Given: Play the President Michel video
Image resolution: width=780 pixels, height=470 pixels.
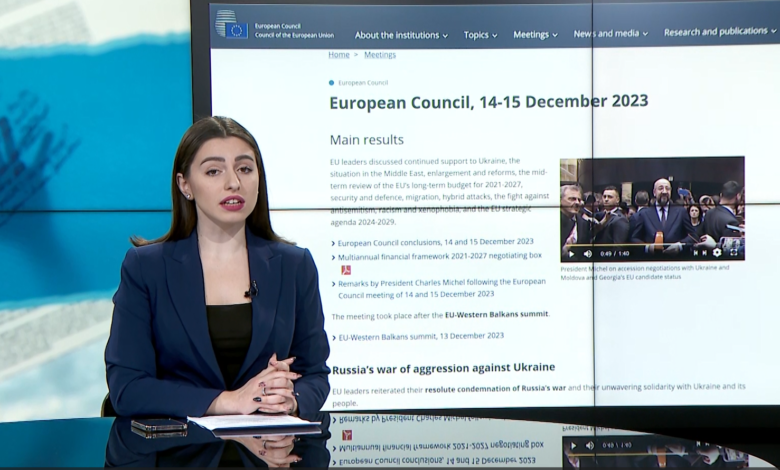Looking at the screenshot, I should (571, 254).
